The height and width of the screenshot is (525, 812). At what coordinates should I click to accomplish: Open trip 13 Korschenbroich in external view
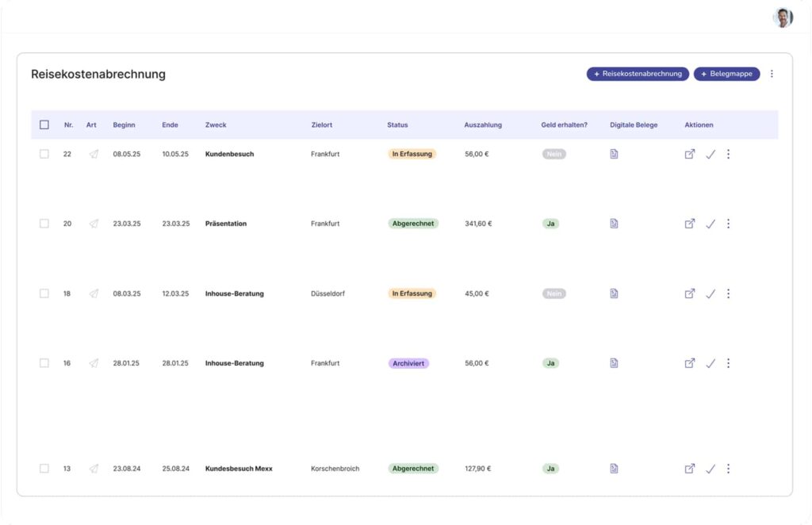[x=689, y=469]
